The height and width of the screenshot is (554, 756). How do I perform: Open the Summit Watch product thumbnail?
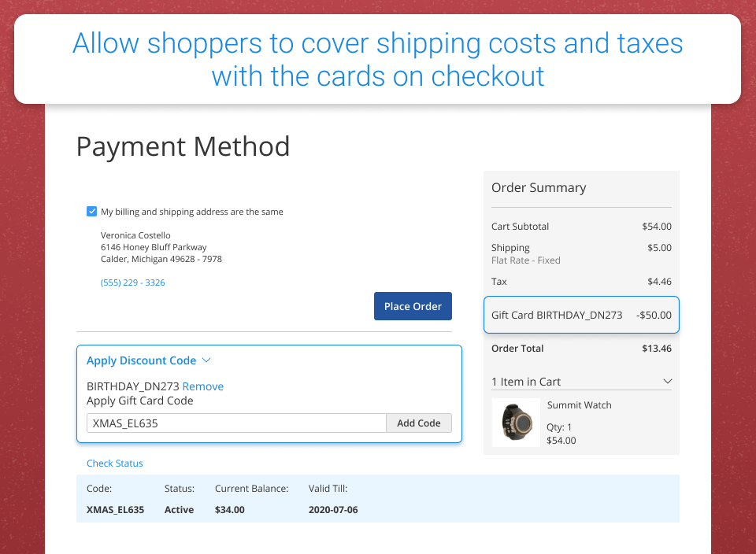click(x=516, y=423)
